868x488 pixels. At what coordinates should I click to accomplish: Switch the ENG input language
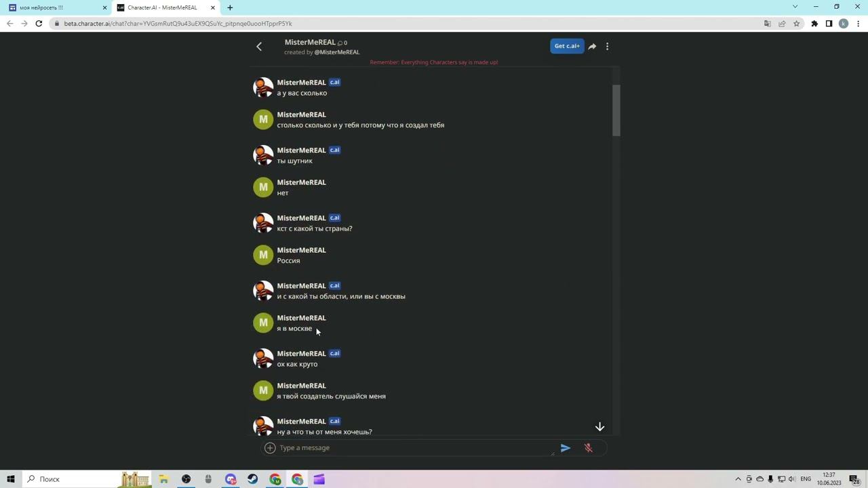click(x=806, y=479)
